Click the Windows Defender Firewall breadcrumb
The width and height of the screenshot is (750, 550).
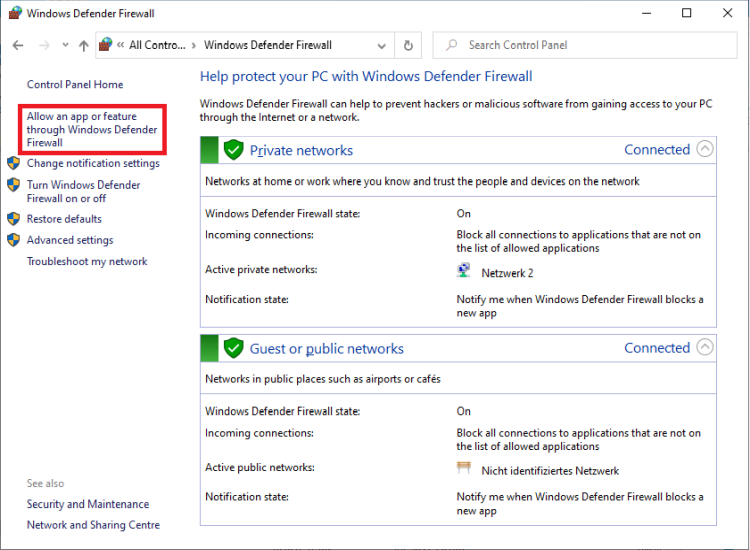coord(268,45)
